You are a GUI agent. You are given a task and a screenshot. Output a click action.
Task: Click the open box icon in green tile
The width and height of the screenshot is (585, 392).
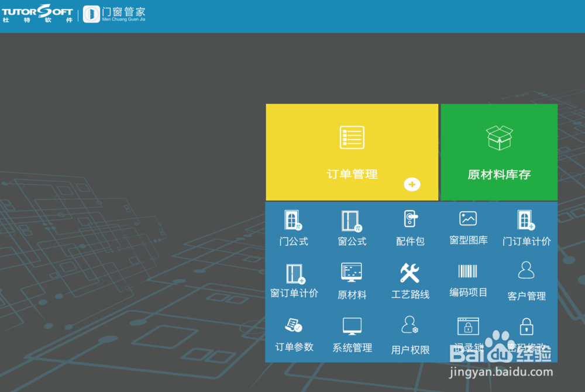click(499, 137)
